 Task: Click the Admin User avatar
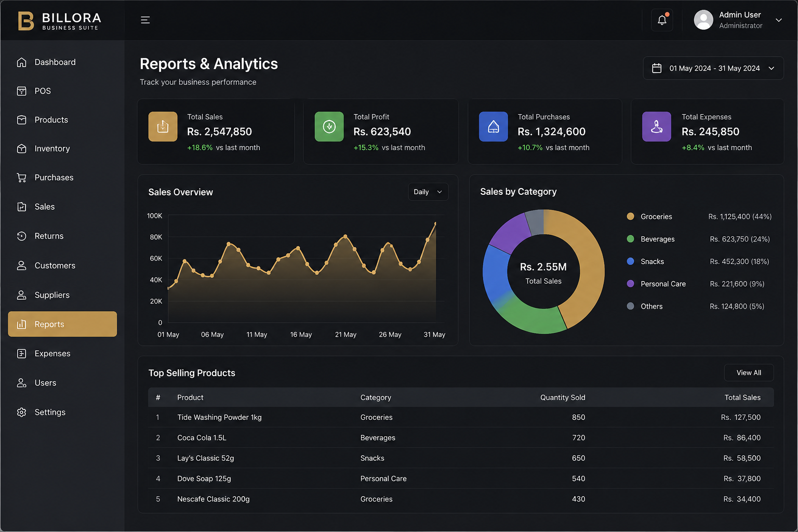[x=703, y=20]
